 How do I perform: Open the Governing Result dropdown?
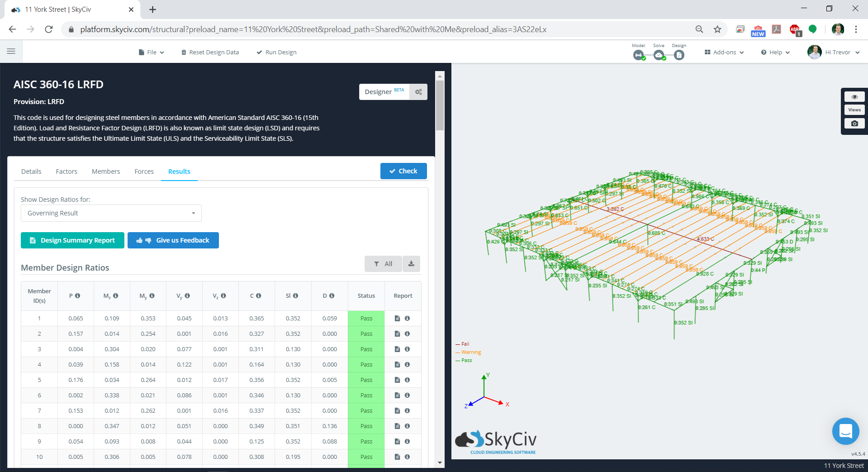pos(111,213)
